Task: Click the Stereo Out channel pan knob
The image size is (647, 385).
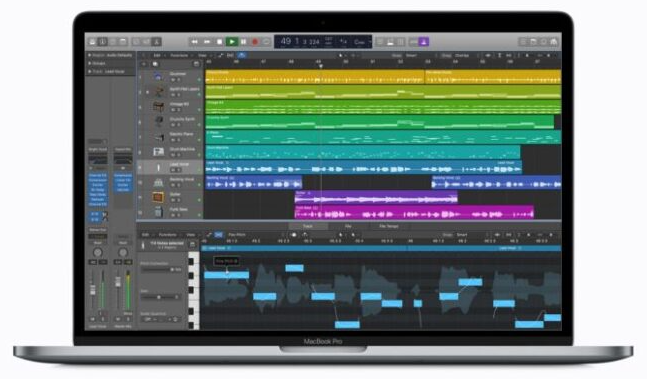Action: click(x=123, y=252)
